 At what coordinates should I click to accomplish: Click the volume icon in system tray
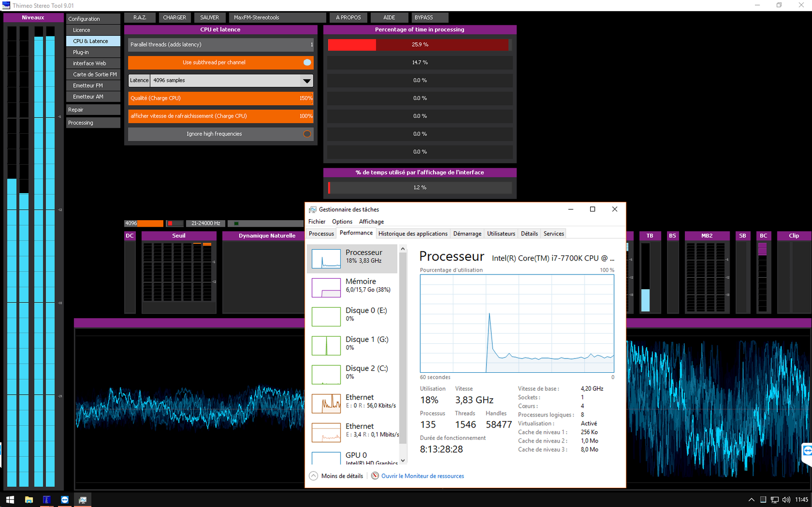click(786, 499)
